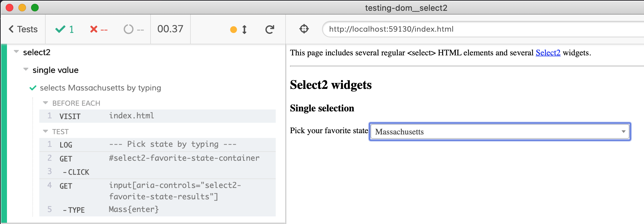
Task: Collapse the BEFORE EACH section
Action: (45, 103)
